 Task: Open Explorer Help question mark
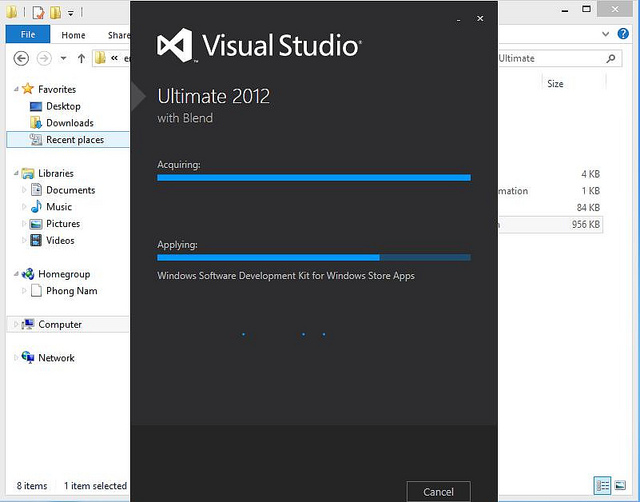tap(623, 34)
